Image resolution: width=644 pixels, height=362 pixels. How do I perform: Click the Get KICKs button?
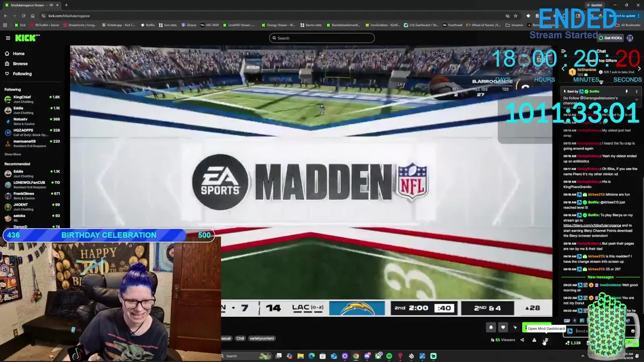(610, 38)
